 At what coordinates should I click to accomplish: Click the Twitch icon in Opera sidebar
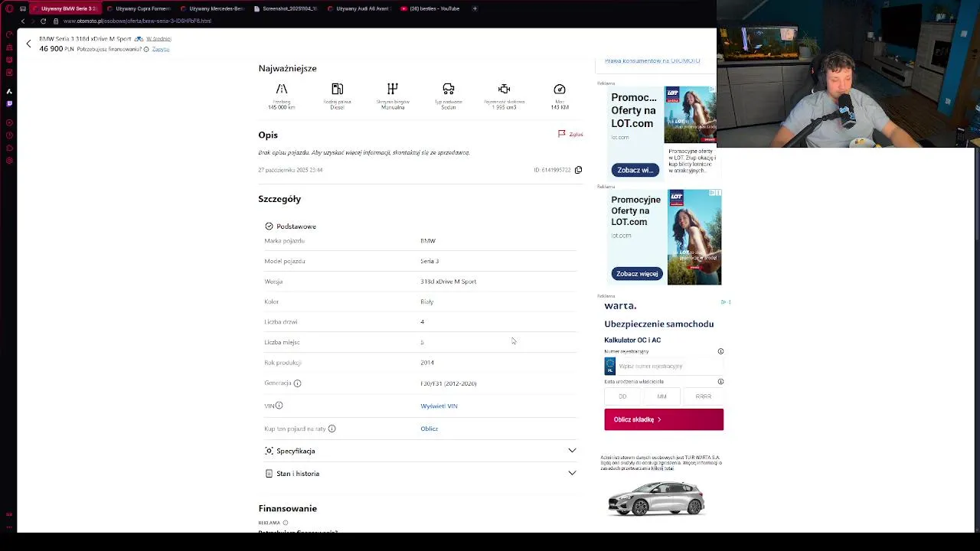[9, 103]
